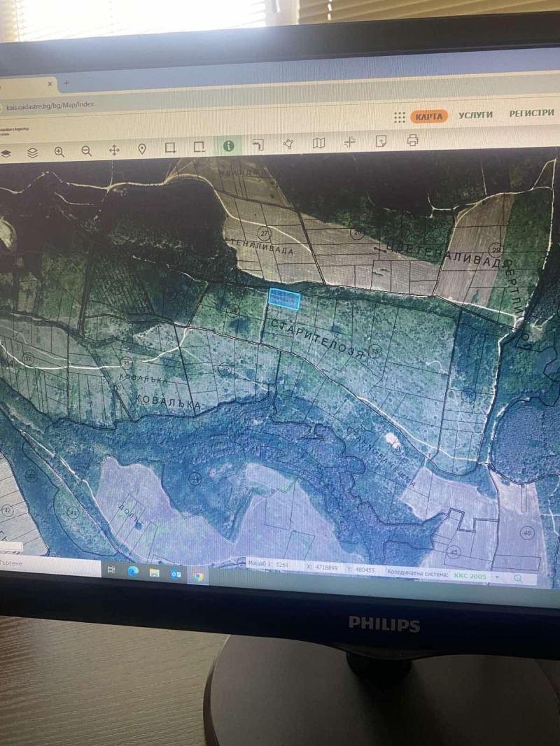
Task: Click the highlighted blue parcel on map
Action: tap(285, 300)
